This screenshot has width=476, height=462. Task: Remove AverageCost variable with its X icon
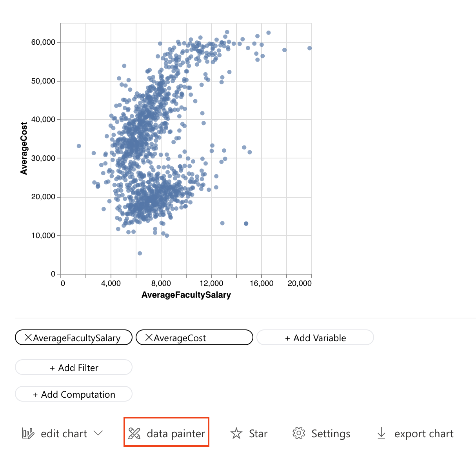click(149, 338)
